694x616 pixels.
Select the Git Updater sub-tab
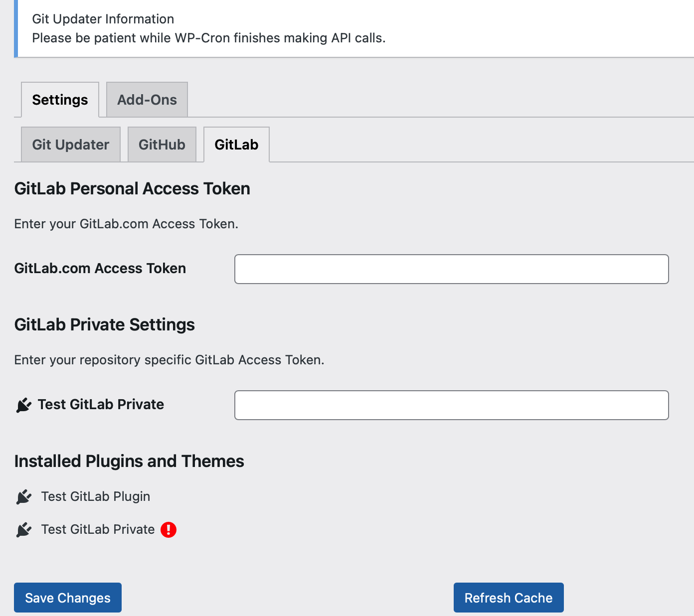[x=71, y=145]
